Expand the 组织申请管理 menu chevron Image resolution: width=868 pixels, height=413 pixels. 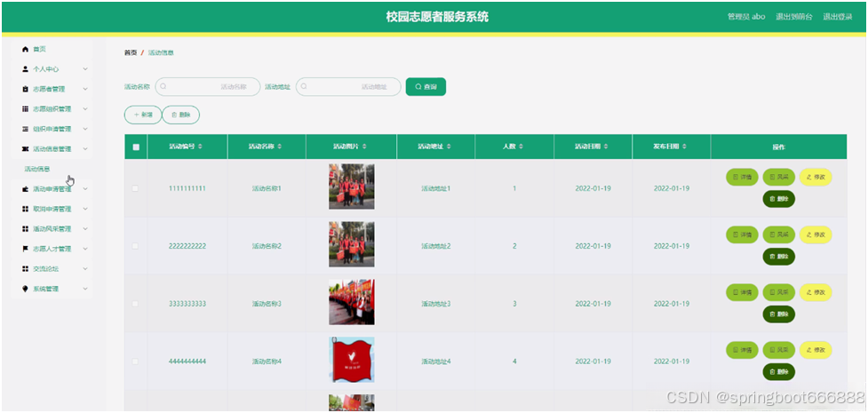[x=85, y=129]
